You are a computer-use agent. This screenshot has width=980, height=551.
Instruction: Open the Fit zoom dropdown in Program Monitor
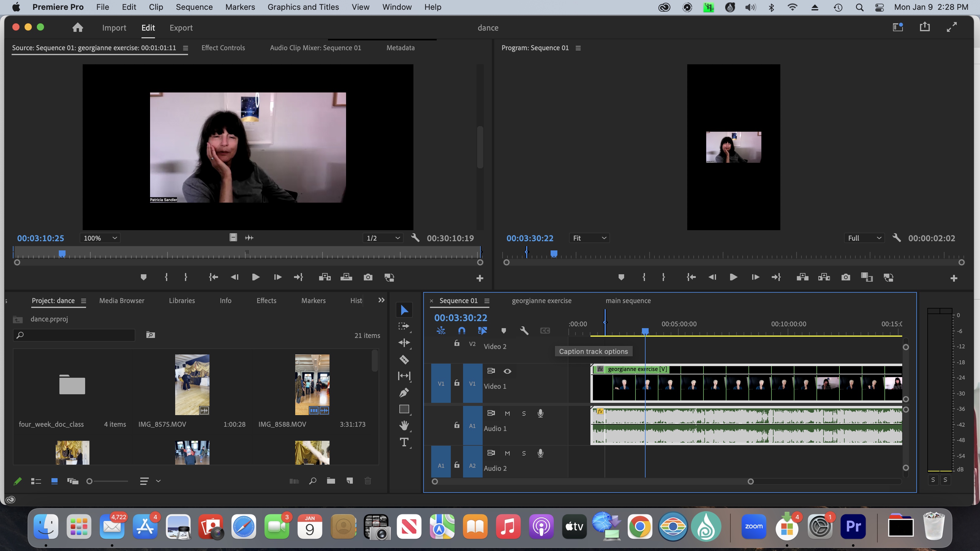click(x=589, y=238)
